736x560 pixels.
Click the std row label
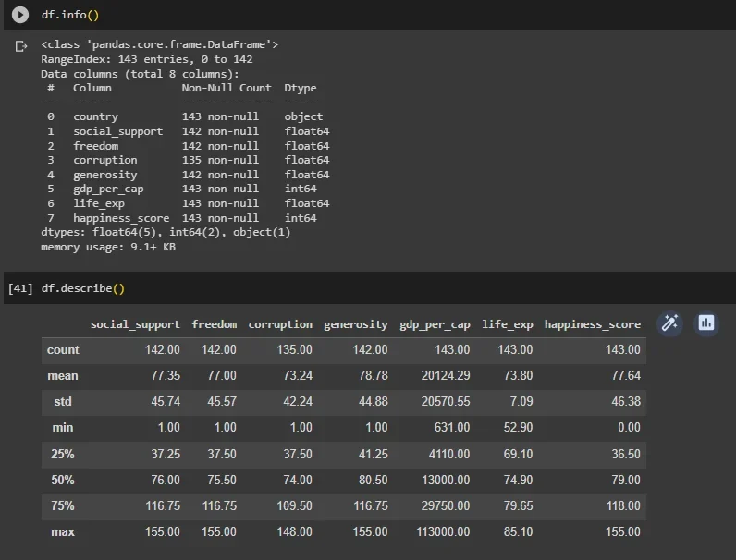63,401
